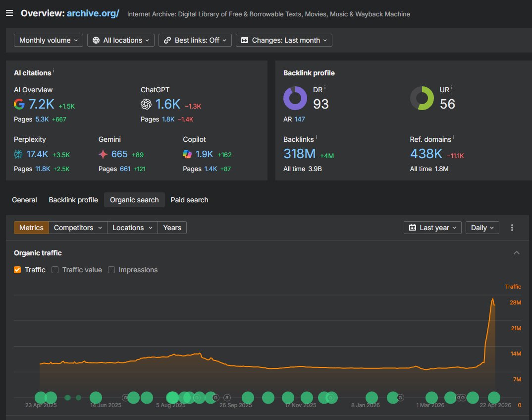
Task: Click the traffic spike peak on the chart
Action: click(493, 299)
